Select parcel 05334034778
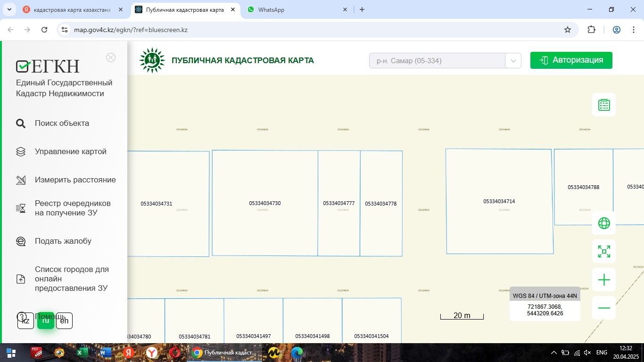 click(380, 204)
